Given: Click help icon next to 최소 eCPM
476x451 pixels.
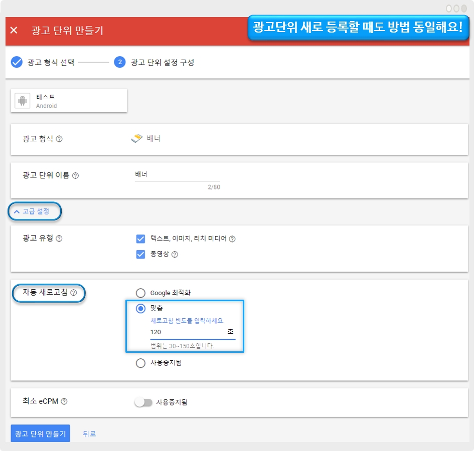Looking at the screenshot, I should (64, 401).
